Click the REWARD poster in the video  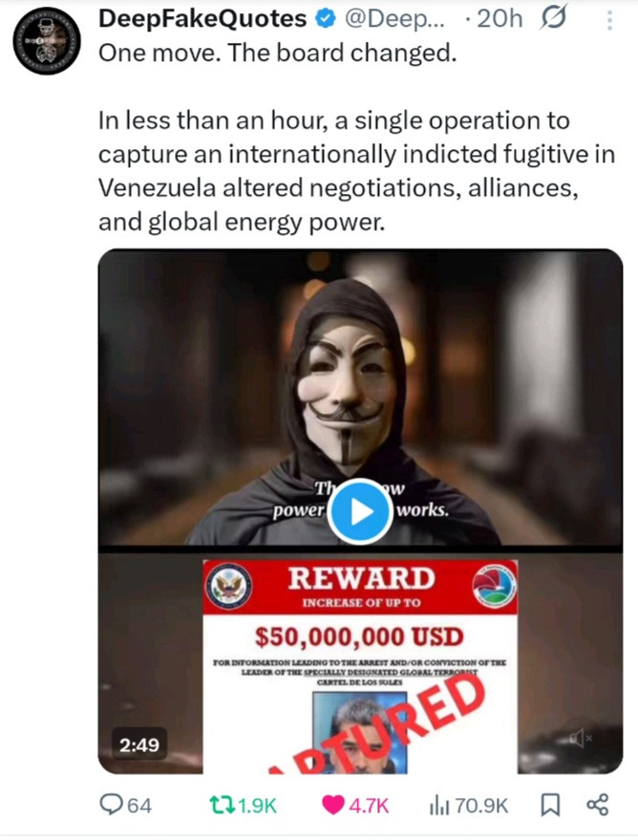click(x=360, y=666)
